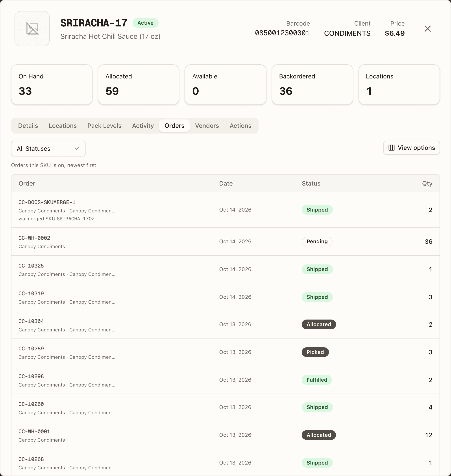This screenshot has height=476, width=451.
Task: Click the Allocated 59 stat card
Action: click(x=139, y=84)
